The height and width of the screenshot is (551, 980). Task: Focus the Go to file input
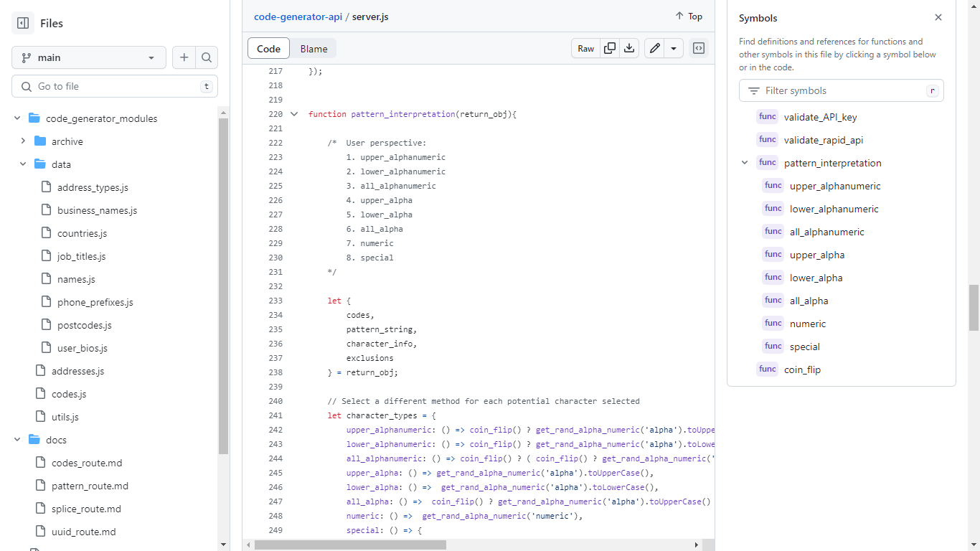tap(115, 86)
